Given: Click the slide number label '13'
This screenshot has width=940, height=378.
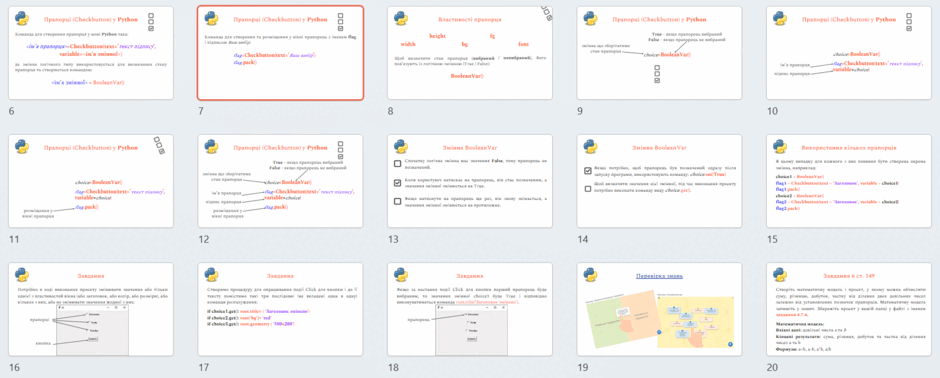Looking at the screenshot, I should (x=393, y=240).
